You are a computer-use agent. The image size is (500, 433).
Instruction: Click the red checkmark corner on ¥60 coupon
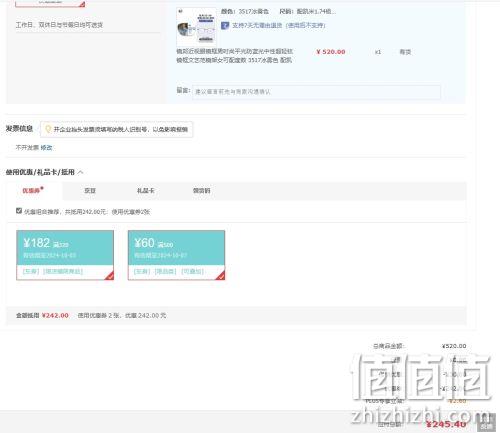pos(221,276)
